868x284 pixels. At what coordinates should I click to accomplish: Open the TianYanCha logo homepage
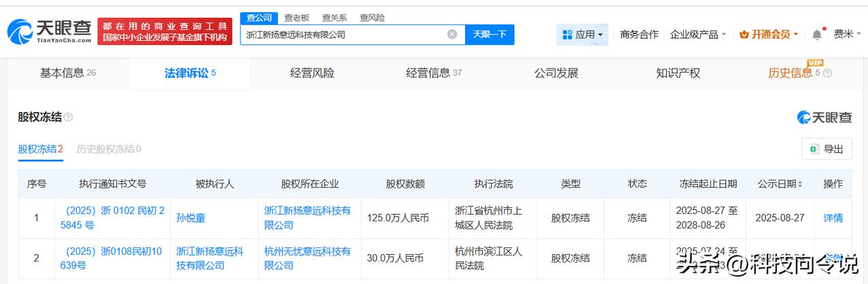point(49,31)
